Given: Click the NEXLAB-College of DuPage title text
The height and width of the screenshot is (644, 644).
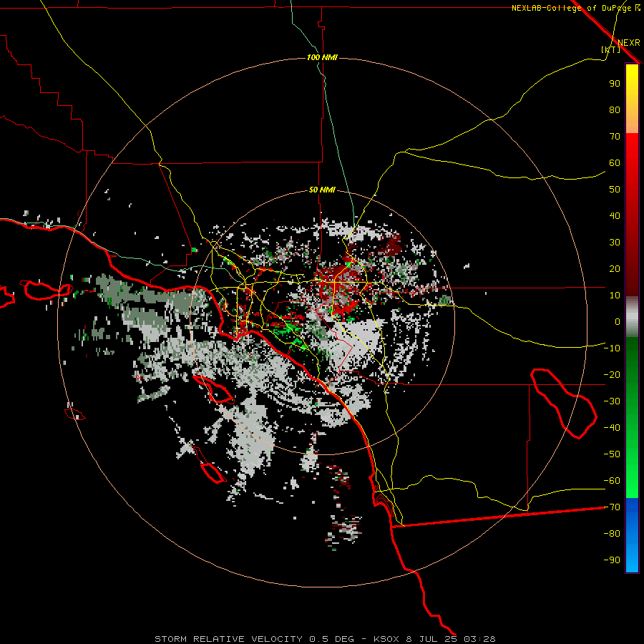Looking at the screenshot, I should (571, 8).
